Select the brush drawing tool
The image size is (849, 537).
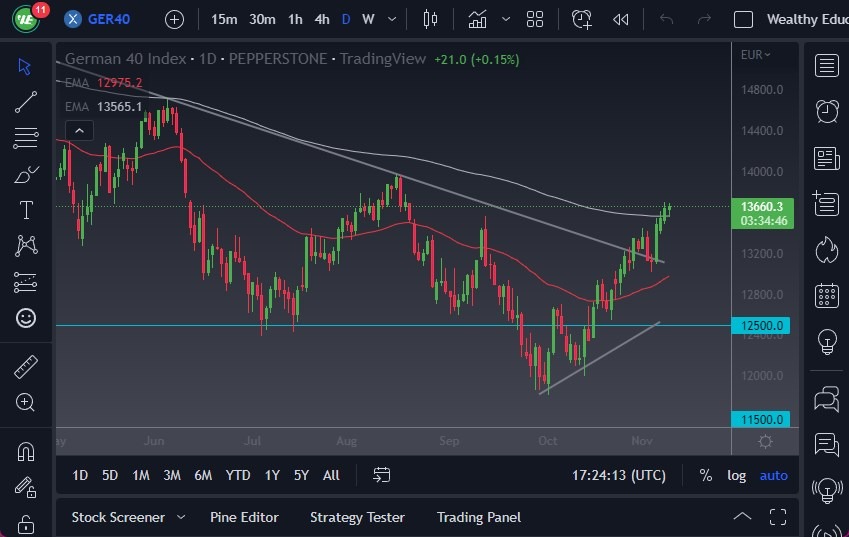tap(25, 174)
